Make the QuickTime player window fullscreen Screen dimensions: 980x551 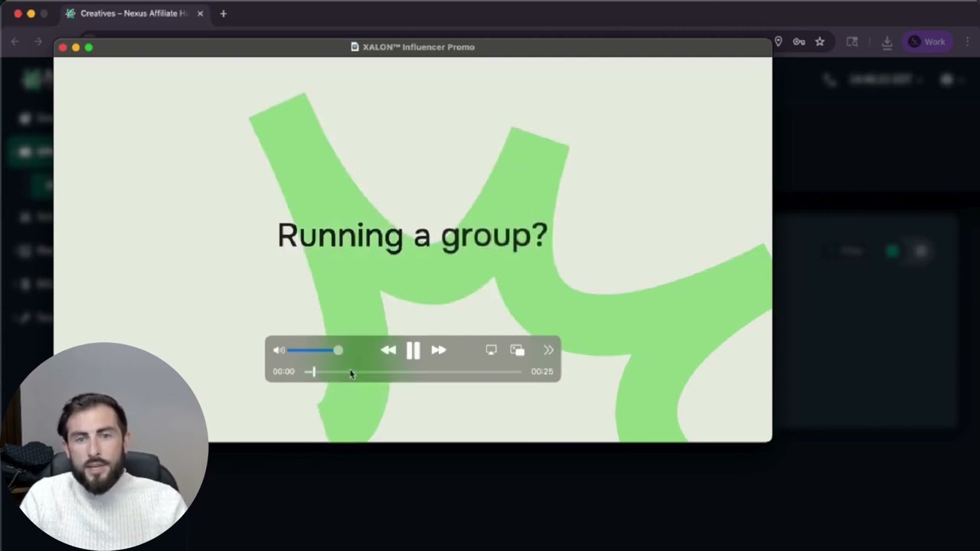point(89,47)
